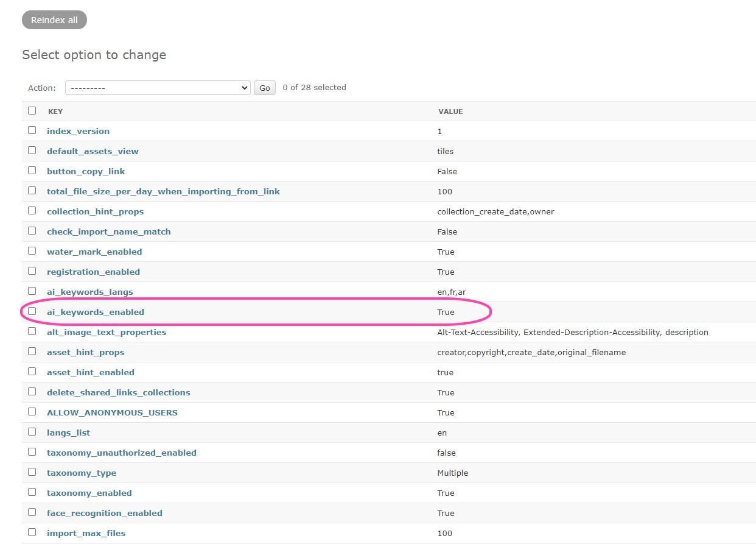
Task: Click the Go button
Action: point(265,88)
